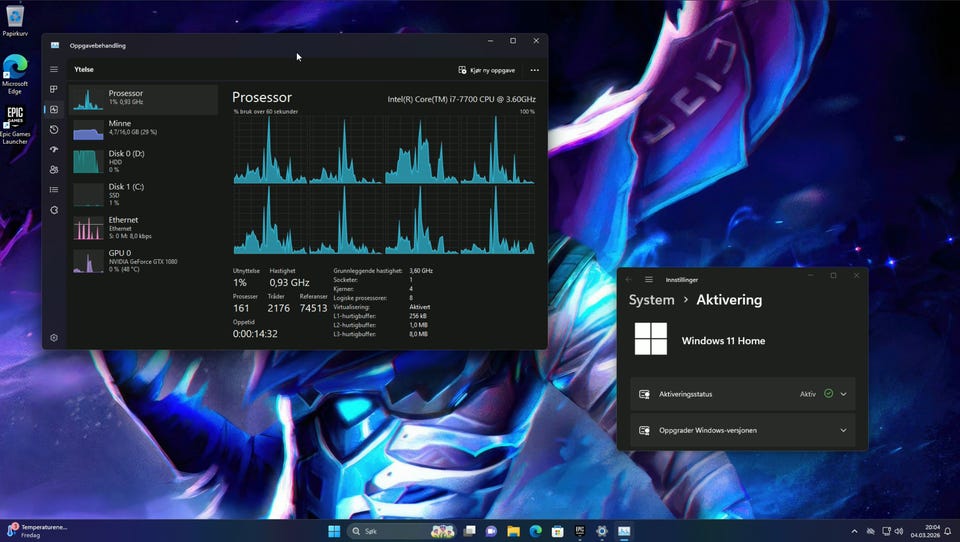960x542 pixels.
Task: Open Task Manager settings gear icon
Action: pyautogui.click(x=54, y=338)
